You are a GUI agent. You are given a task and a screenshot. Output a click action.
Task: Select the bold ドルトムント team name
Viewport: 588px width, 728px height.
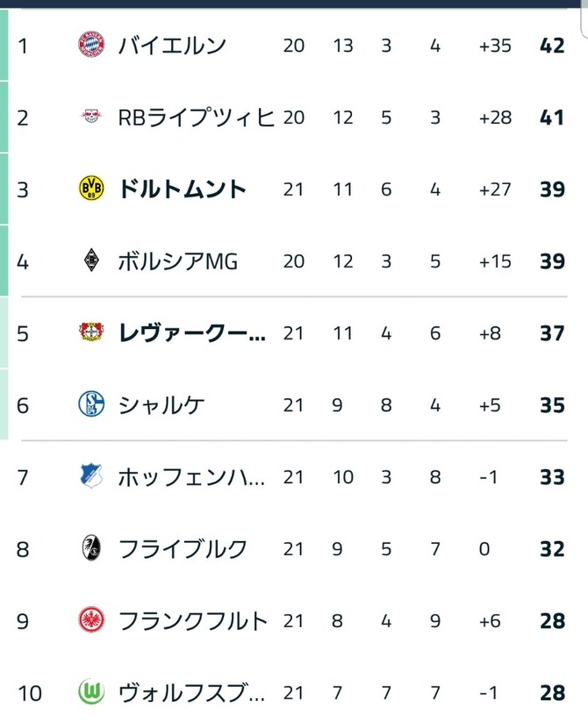182,189
